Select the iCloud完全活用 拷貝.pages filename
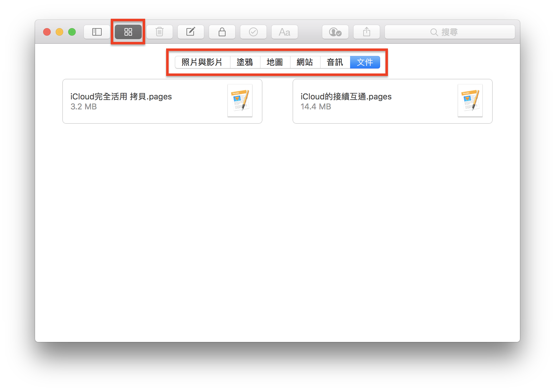This screenshot has width=555, height=392. pyautogui.click(x=121, y=97)
